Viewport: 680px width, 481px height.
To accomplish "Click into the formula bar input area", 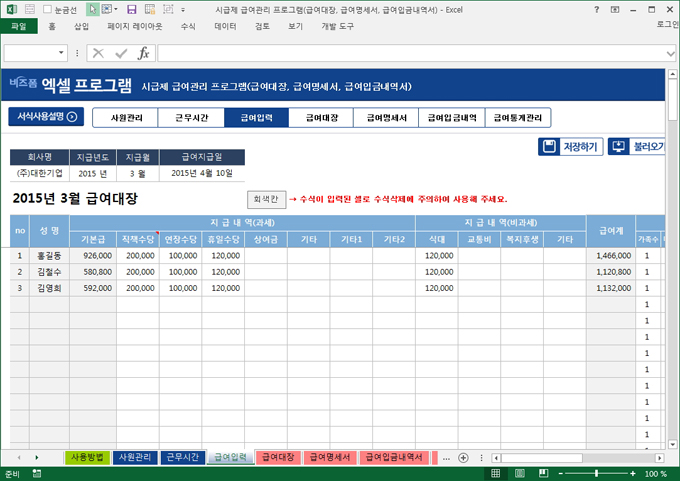I will click(411, 53).
